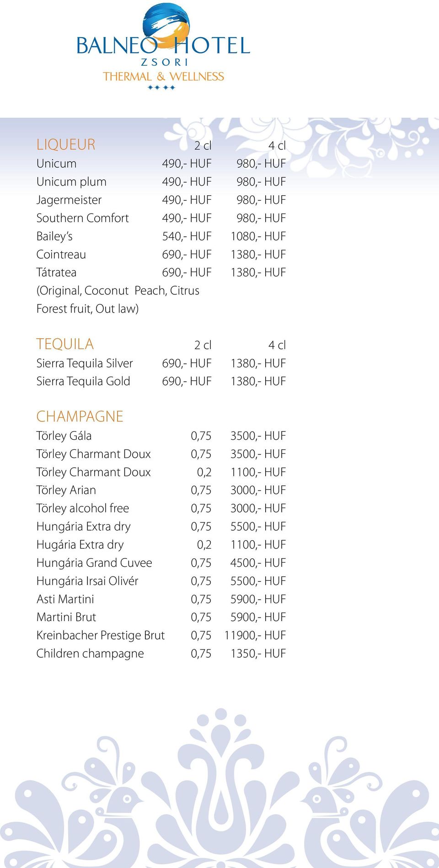Click the Törley alcohol free entry
The height and width of the screenshot is (868, 439).
pyautogui.click(x=83, y=508)
